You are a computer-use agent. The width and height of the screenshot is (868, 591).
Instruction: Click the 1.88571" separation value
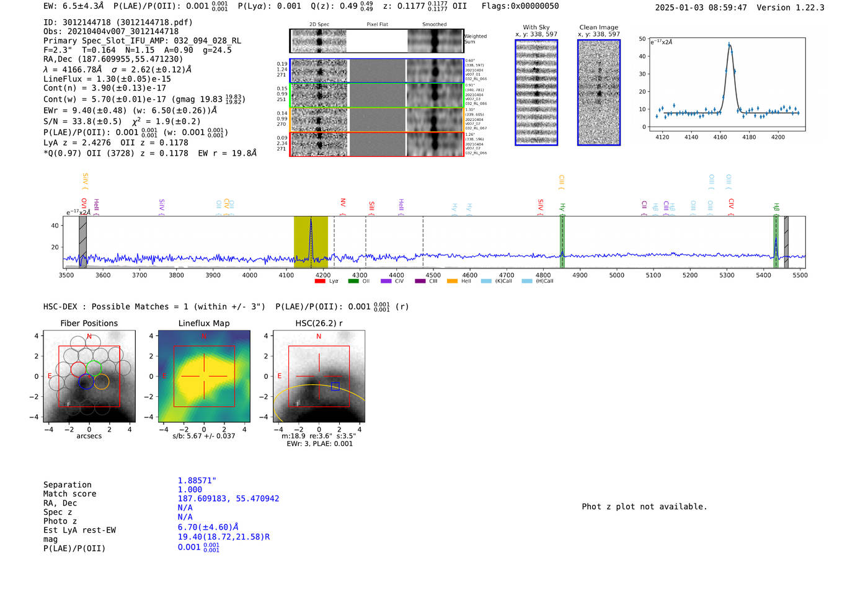click(197, 481)
